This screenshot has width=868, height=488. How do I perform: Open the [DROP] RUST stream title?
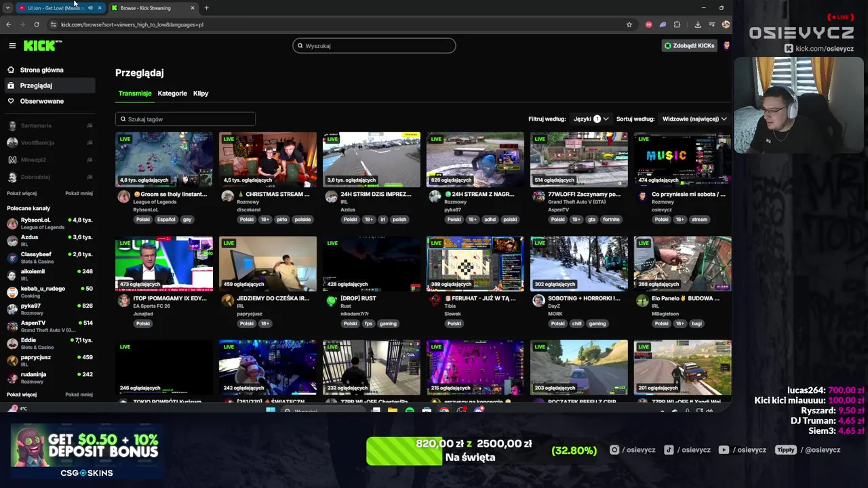pyautogui.click(x=358, y=298)
